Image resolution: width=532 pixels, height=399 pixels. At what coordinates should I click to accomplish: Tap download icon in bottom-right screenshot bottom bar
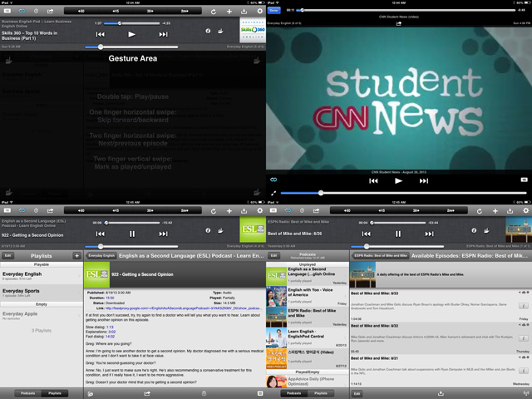click(441, 393)
